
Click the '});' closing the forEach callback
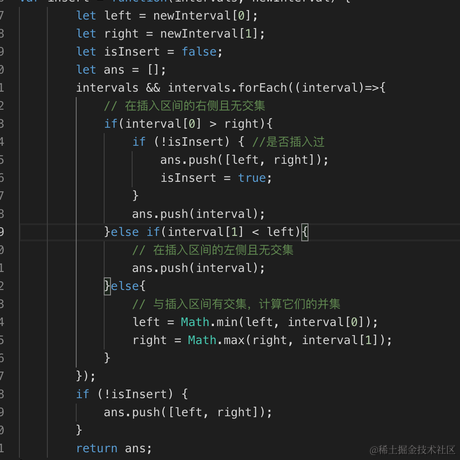[x=86, y=376]
